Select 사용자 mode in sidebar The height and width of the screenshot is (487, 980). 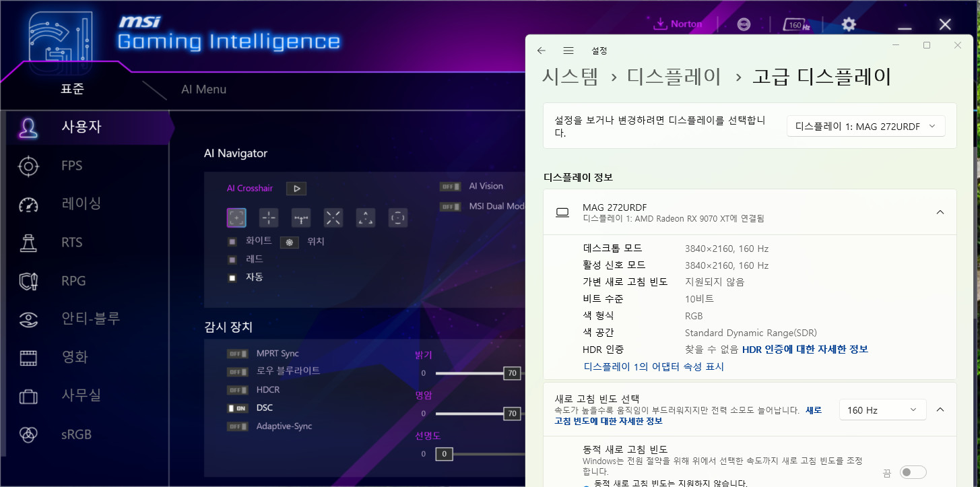[x=88, y=127]
